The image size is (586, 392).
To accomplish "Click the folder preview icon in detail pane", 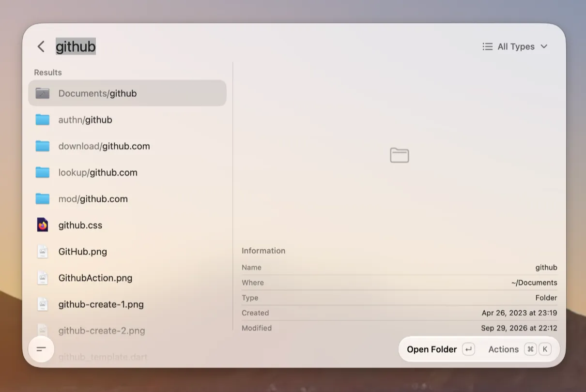I will click(x=400, y=155).
